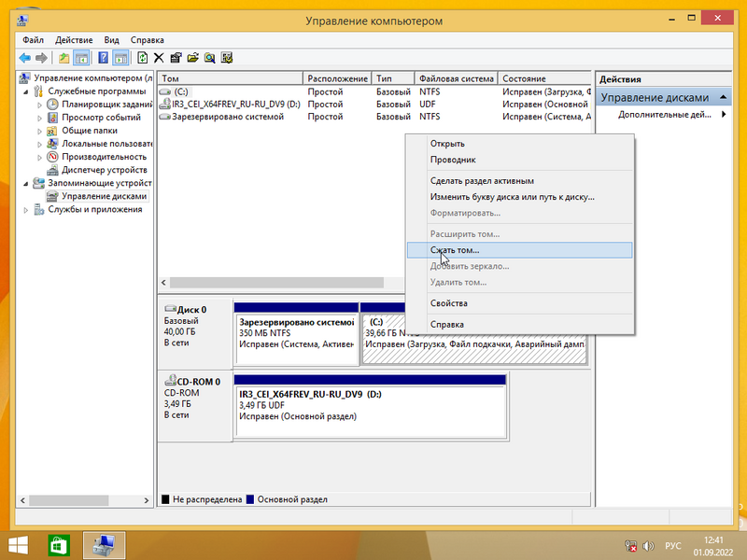Click the Refresh toolbar icon

[x=143, y=58]
